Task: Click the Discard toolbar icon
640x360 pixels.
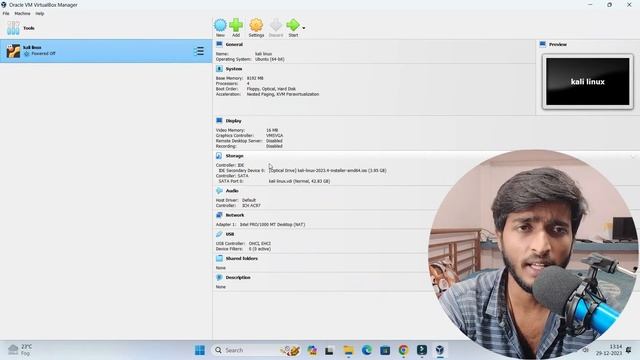Action: (x=276, y=28)
